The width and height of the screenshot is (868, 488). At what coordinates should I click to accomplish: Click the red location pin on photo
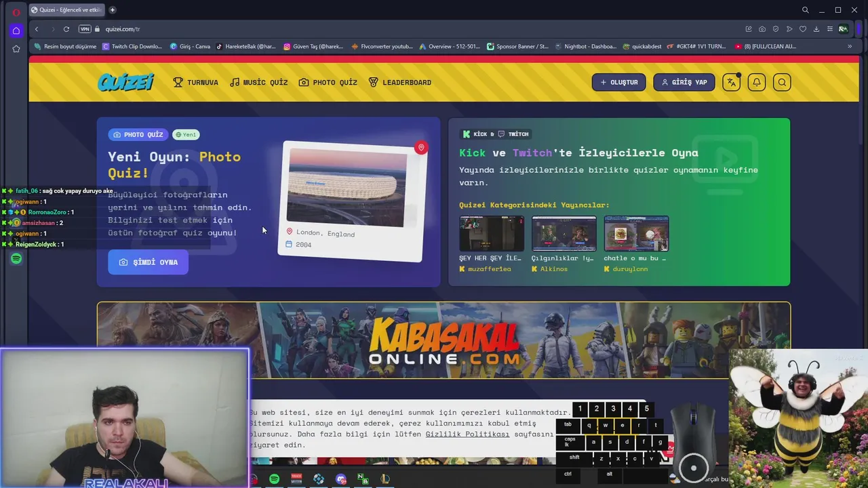[420, 147]
